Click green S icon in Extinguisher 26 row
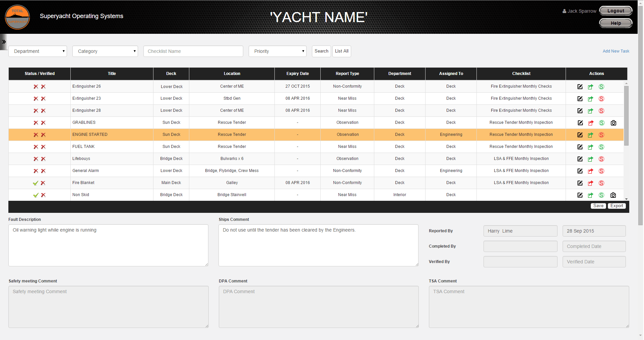The width and height of the screenshot is (644, 340). [x=601, y=87]
